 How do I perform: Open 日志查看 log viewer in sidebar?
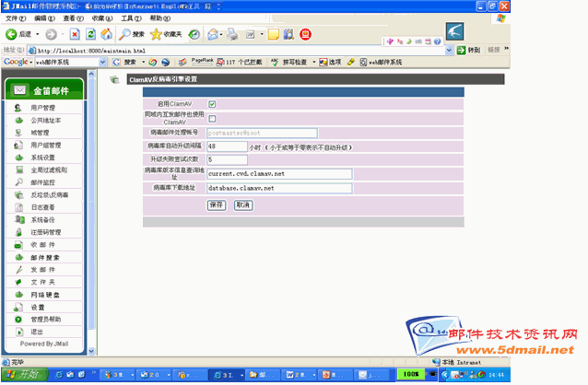(44, 207)
